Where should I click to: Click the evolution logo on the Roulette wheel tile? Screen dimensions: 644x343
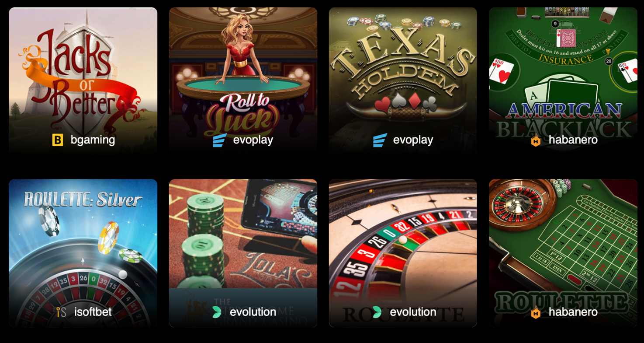tap(377, 312)
